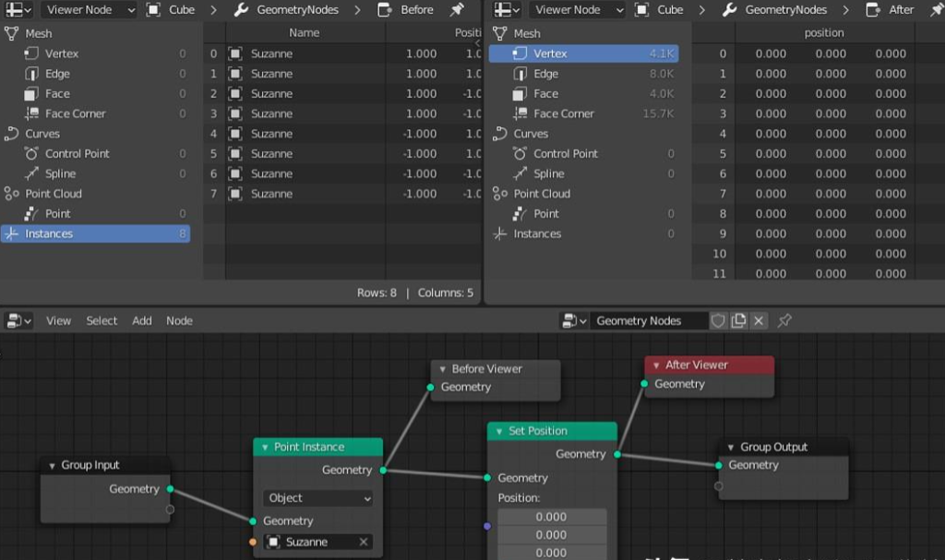Open the Object type dropdown in Point Instance
Viewport: 945px width, 560px height.
pos(317,498)
